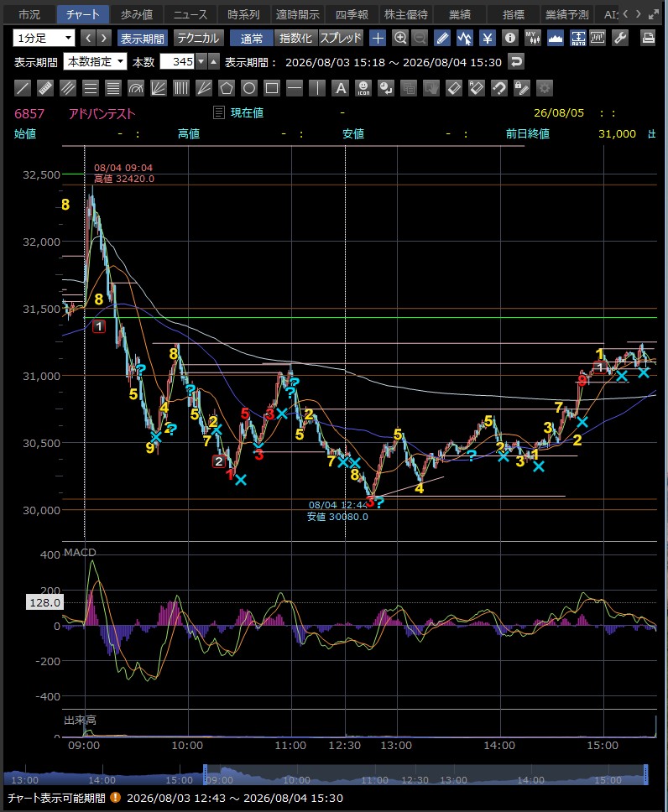Click the pencil drawing mode icon
This screenshot has width=668, height=812.
tap(442, 38)
